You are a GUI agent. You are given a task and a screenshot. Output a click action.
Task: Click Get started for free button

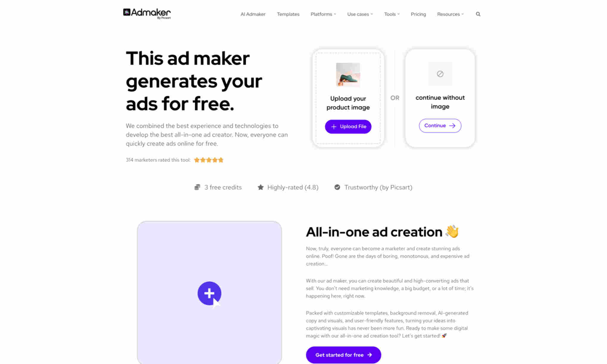point(343,355)
